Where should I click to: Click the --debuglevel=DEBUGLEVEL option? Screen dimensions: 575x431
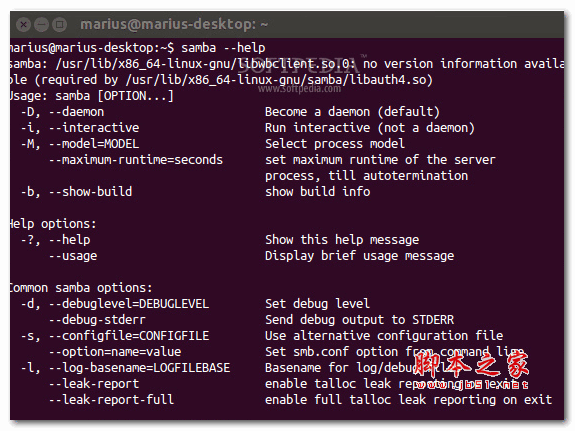coord(129,304)
